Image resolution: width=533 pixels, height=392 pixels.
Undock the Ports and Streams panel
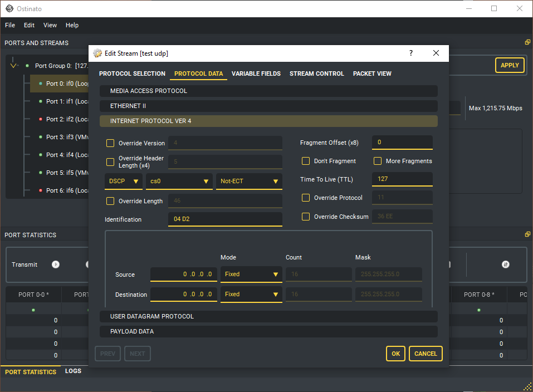tap(527, 42)
